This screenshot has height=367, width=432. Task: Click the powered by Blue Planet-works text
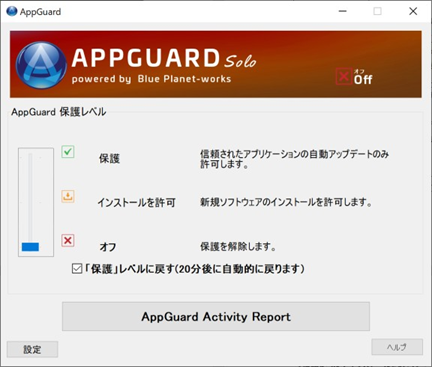tap(151, 79)
